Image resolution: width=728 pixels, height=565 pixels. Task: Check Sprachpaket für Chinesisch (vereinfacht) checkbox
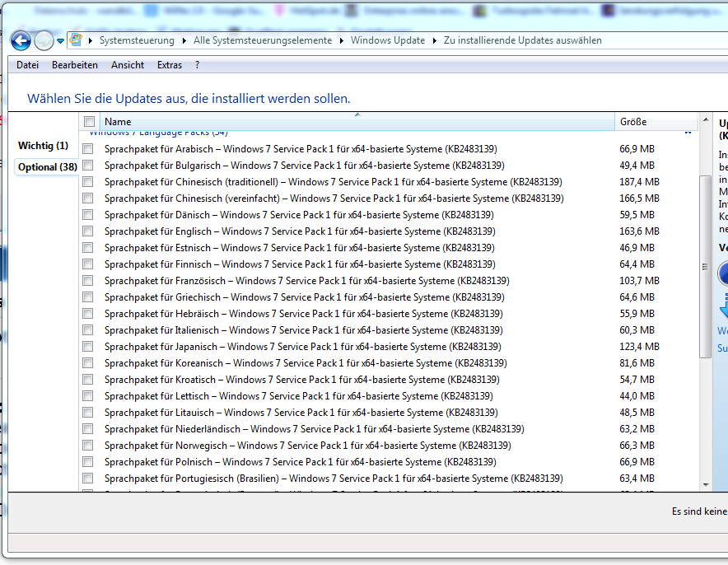(88, 198)
